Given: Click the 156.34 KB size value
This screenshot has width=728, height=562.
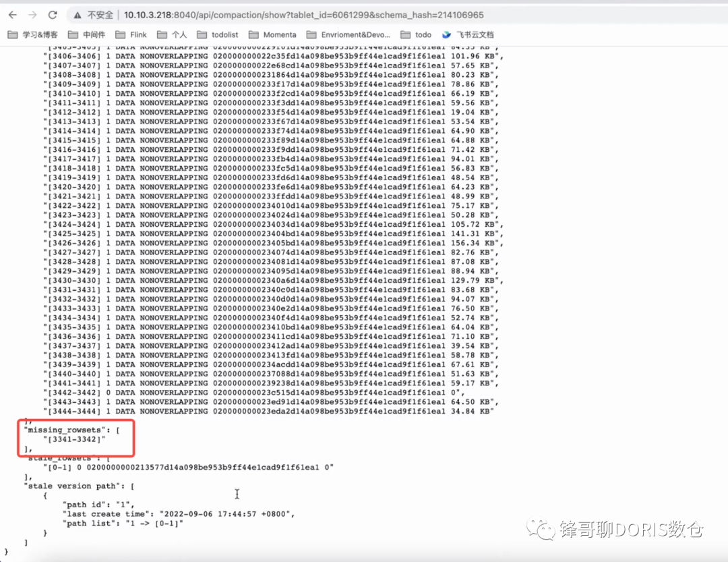Looking at the screenshot, I should (472, 243).
